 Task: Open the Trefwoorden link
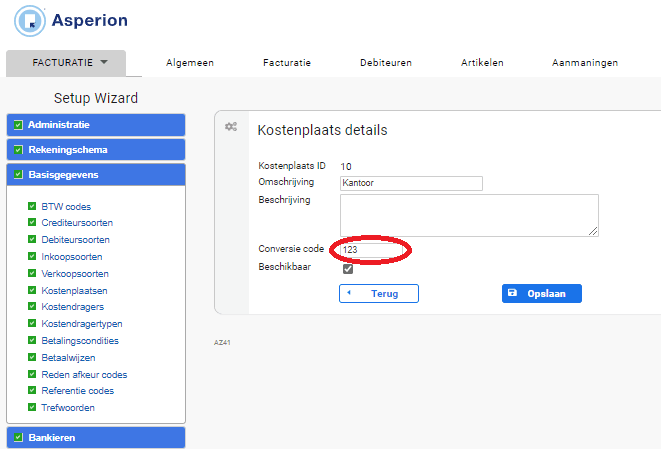[x=68, y=408]
